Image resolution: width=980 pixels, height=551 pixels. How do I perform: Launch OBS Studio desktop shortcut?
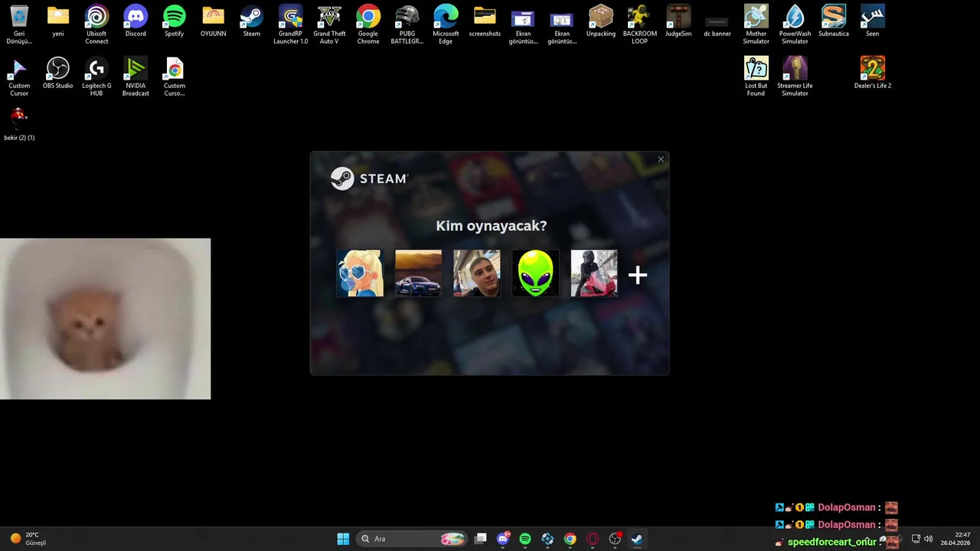point(58,73)
